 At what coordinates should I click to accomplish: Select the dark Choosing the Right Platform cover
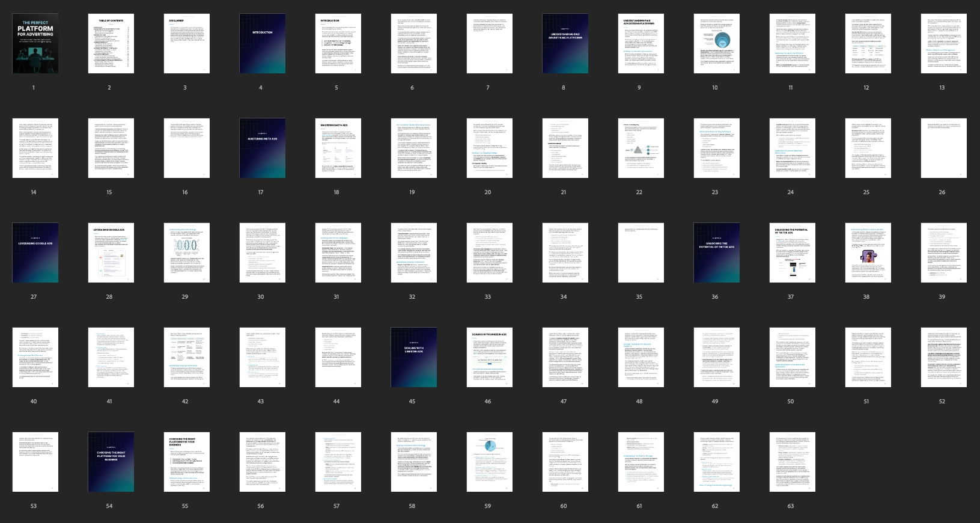(111, 462)
